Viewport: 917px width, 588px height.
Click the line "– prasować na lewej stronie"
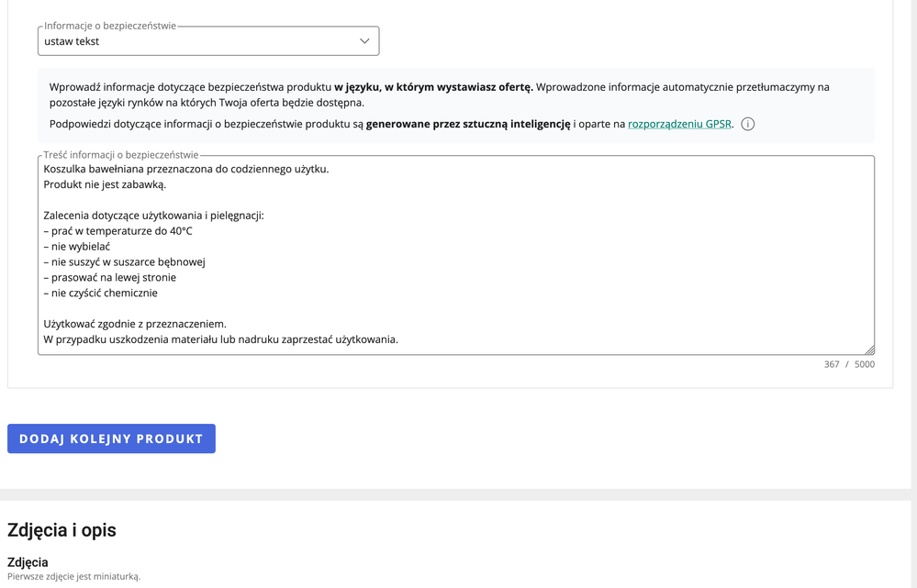(108, 277)
